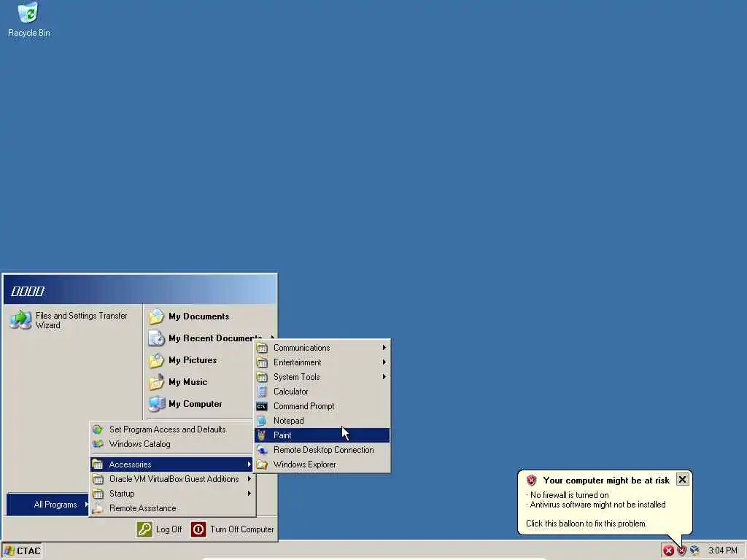The height and width of the screenshot is (560, 747).
Task: Click the Windows Catalog icon
Action: pyautogui.click(x=98, y=444)
